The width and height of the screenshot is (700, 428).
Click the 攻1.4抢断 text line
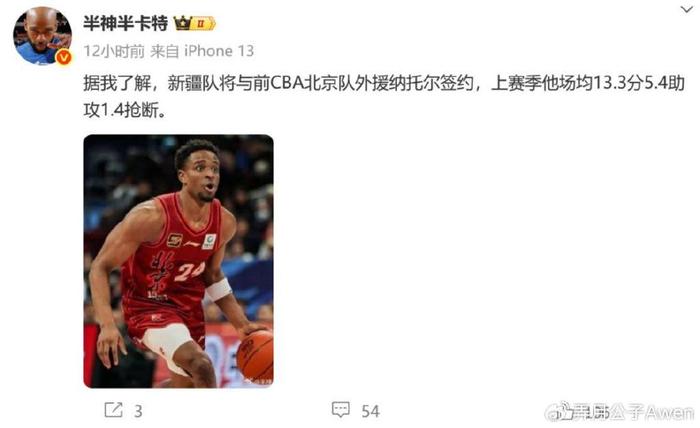(125, 110)
